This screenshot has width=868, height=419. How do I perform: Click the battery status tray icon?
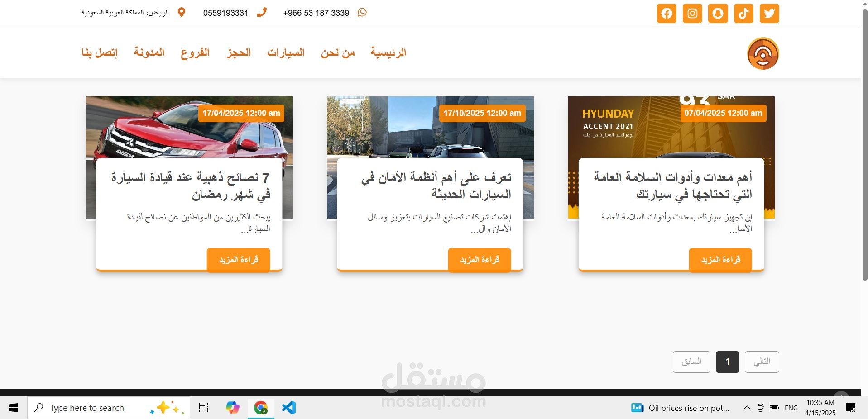pos(774,408)
